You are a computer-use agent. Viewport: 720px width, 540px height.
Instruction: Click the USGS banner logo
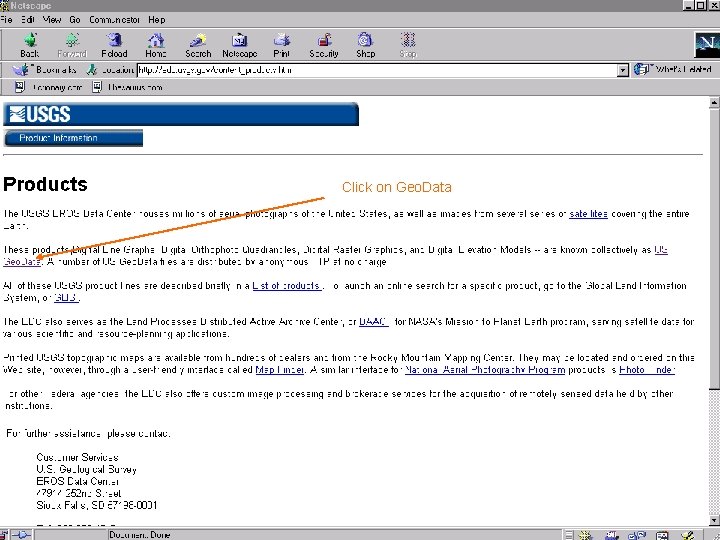point(40,114)
